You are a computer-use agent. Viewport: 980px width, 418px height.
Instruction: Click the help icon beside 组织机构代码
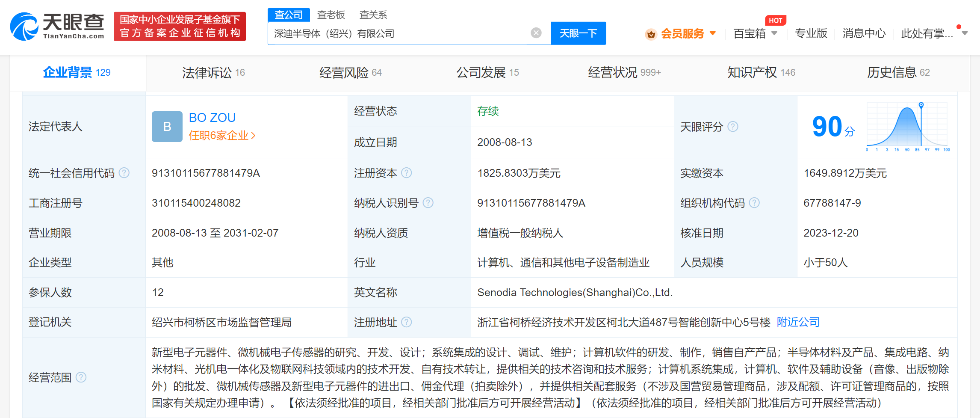[755, 203]
